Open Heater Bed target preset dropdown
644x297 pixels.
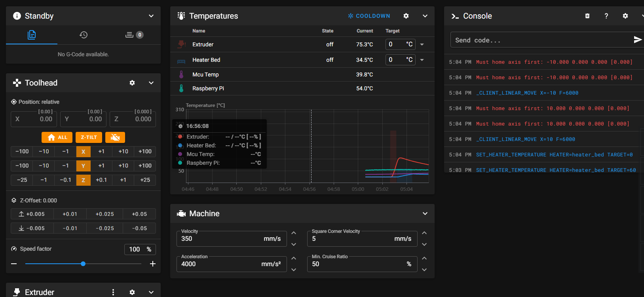point(422,60)
